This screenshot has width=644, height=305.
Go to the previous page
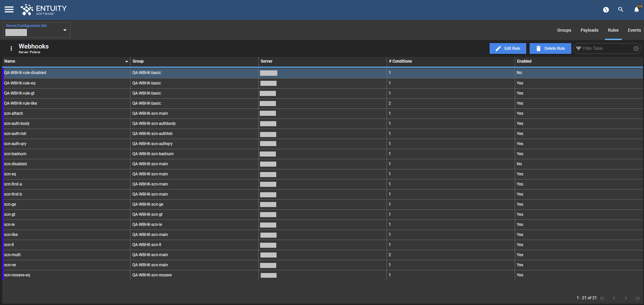[x=614, y=298]
